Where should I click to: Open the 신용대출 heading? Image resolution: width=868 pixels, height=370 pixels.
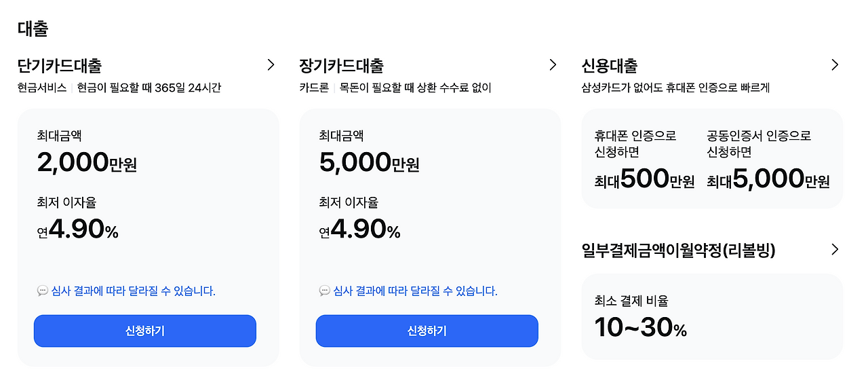[610, 66]
